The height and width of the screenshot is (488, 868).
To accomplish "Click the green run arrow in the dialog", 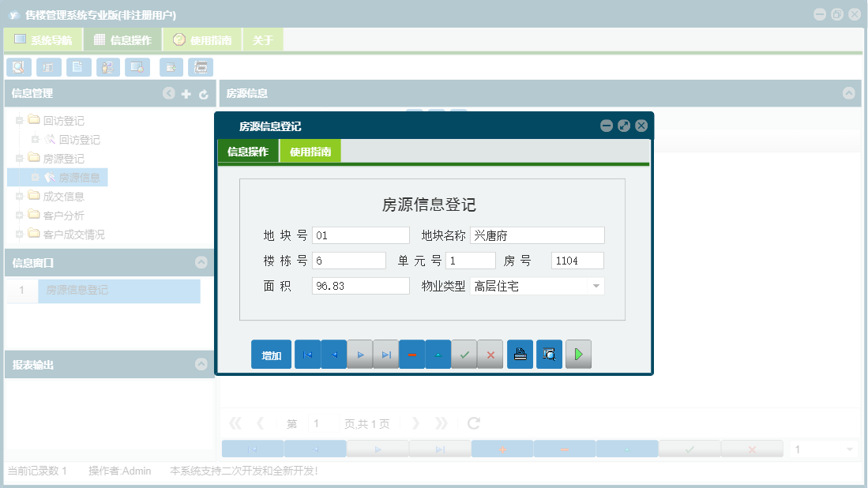I will (578, 355).
